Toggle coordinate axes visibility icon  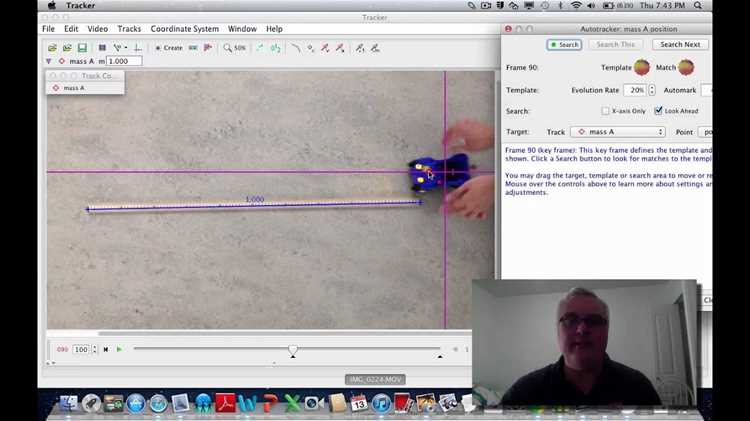[138, 48]
